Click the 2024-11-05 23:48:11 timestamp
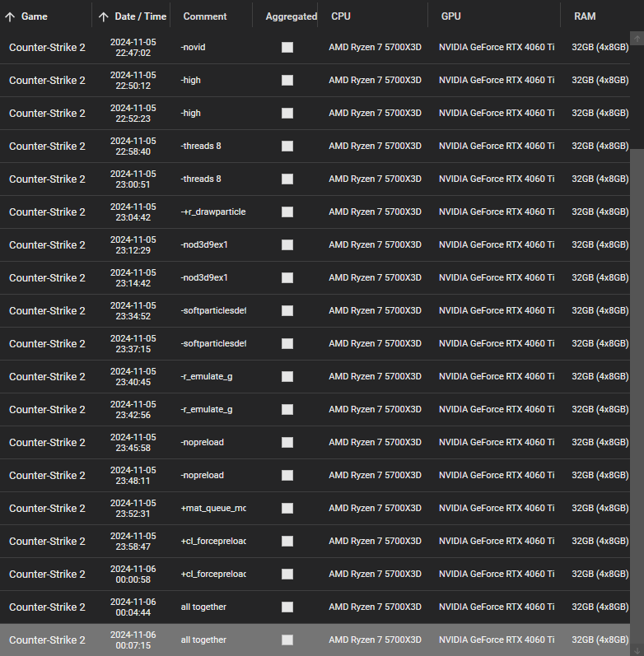 point(133,475)
